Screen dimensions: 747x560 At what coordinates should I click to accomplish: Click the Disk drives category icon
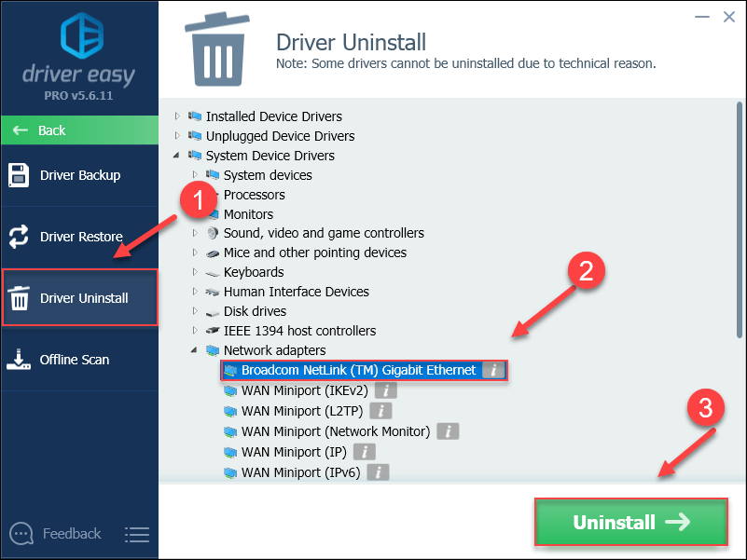click(213, 312)
